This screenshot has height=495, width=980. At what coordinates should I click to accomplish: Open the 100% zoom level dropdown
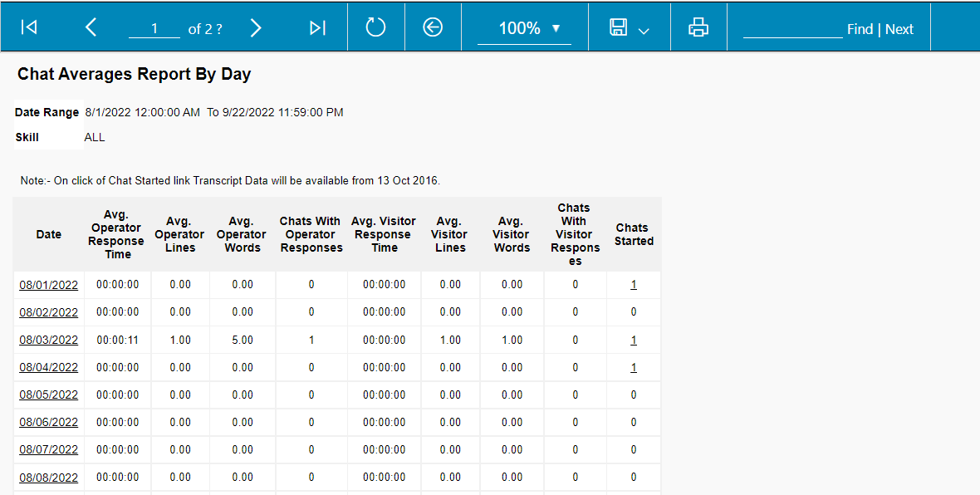point(524,28)
